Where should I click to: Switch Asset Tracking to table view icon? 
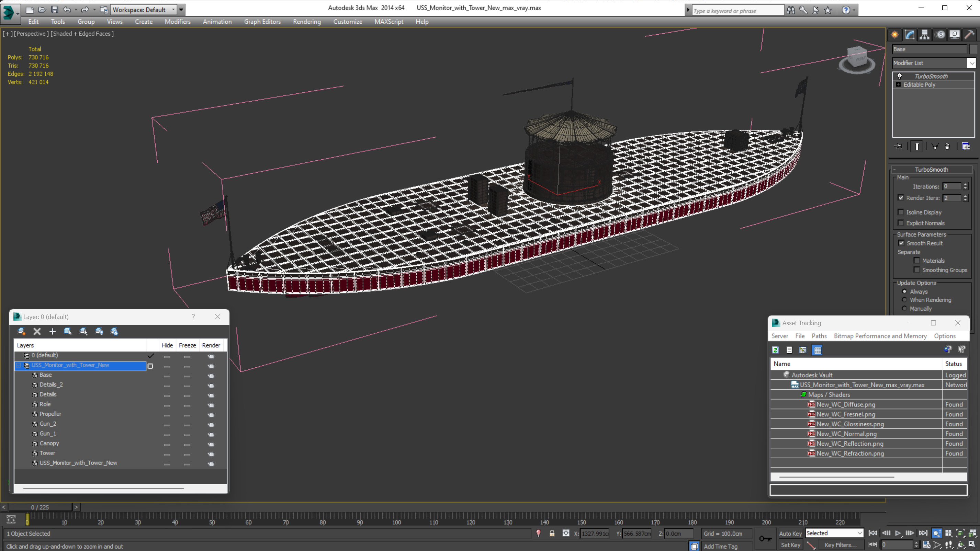pyautogui.click(x=818, y=350)
